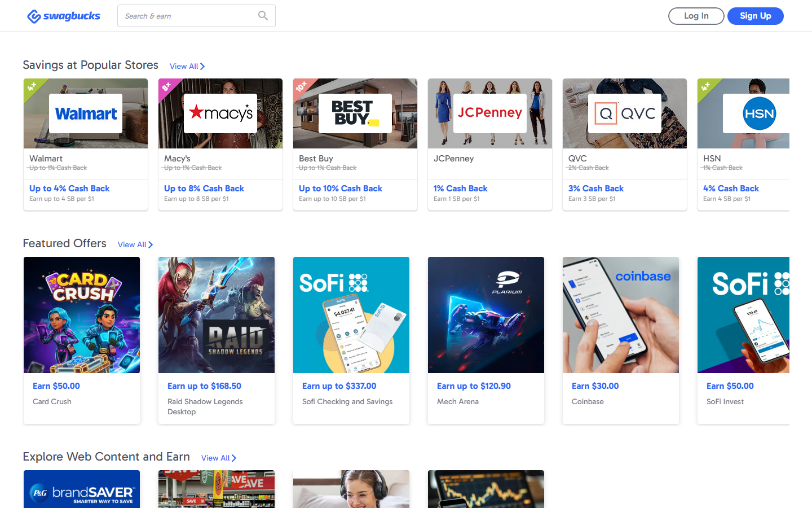Viewport: 812px width, 508px height.
Task: Open the Coinbase offer image
Action: point(621,315)
